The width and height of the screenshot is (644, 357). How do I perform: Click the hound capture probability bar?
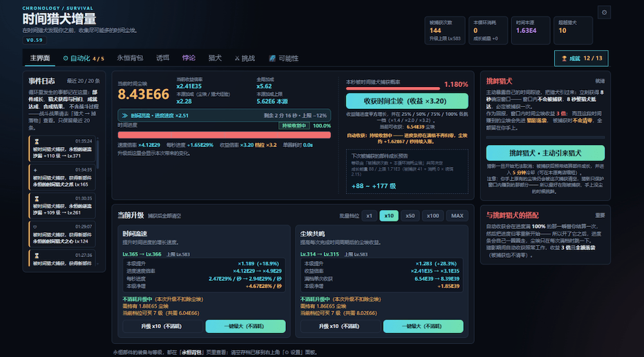[x=393, y=88]
